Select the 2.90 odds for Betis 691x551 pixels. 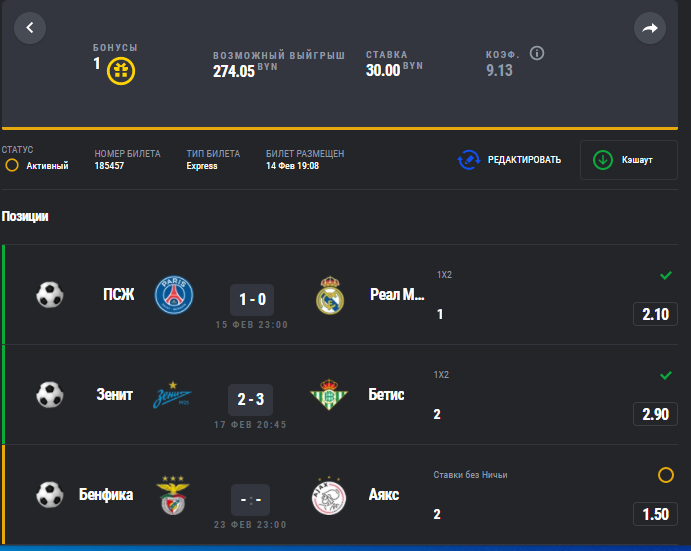(x=655, y=414)
